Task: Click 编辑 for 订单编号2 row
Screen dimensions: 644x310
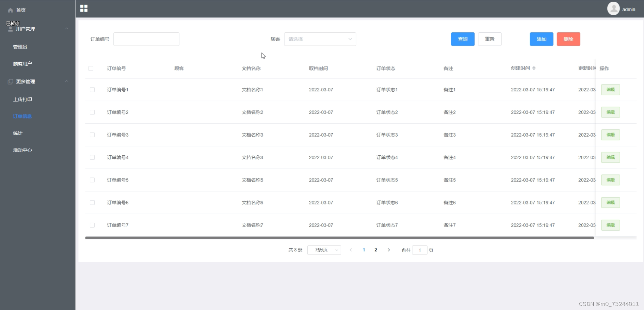Action: [610, 112]
